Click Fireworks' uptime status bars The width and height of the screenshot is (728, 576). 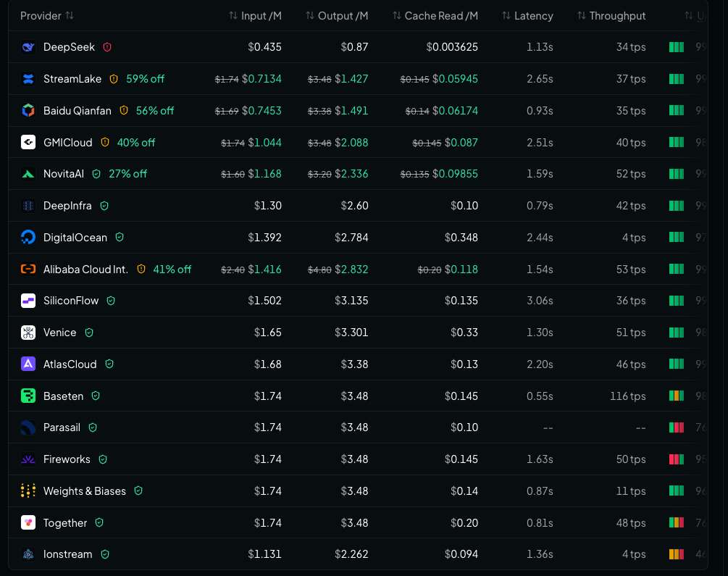click(x=677, y=459)
